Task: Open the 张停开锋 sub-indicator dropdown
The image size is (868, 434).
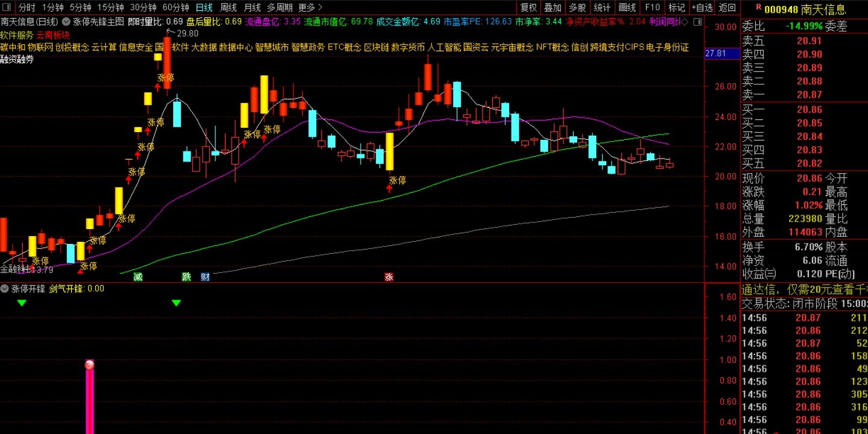Action: [5, 289]
